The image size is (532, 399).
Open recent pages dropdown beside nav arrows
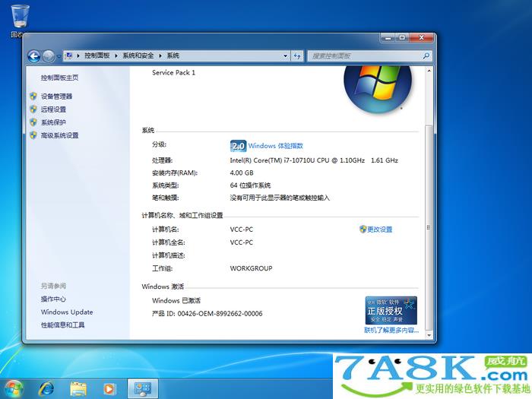tap(59, 56)
